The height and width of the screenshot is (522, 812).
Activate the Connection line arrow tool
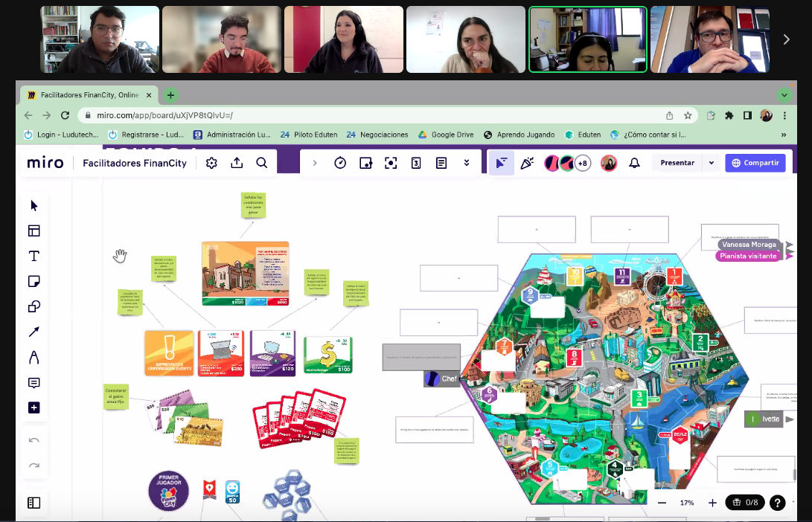coord(34,332)
